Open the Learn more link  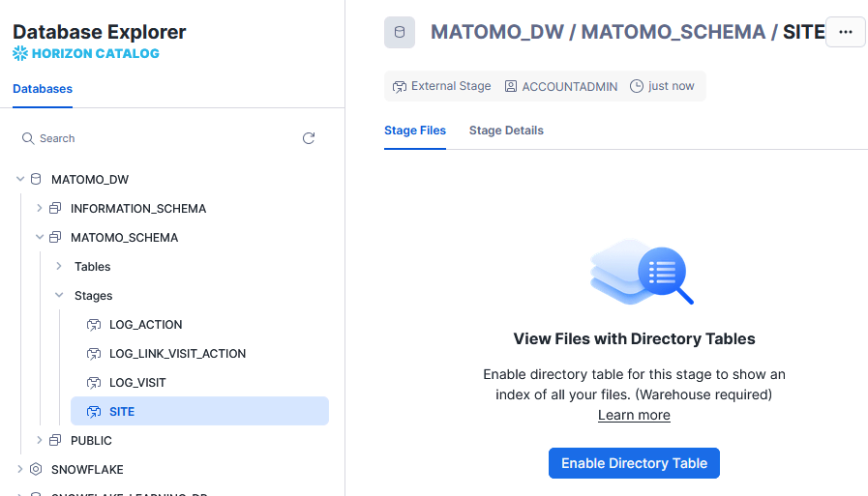pyautogui.click(x=634, y=415)
